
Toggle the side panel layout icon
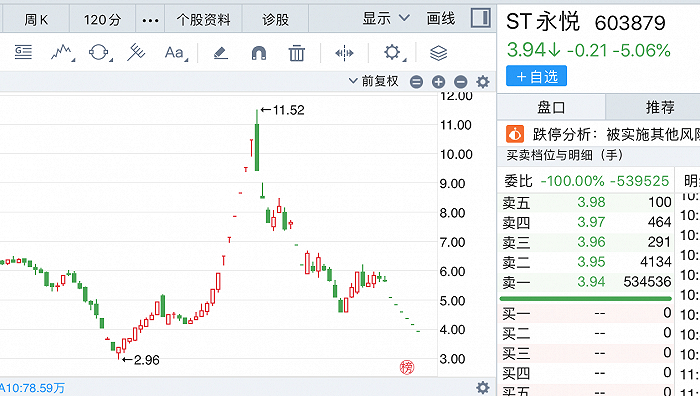(x=481, y=18)
